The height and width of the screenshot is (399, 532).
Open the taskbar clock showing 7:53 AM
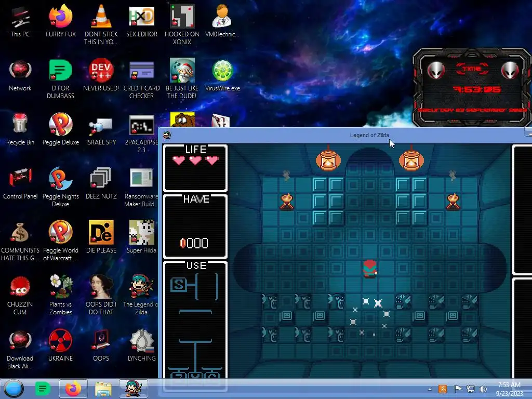pos(509,389)
